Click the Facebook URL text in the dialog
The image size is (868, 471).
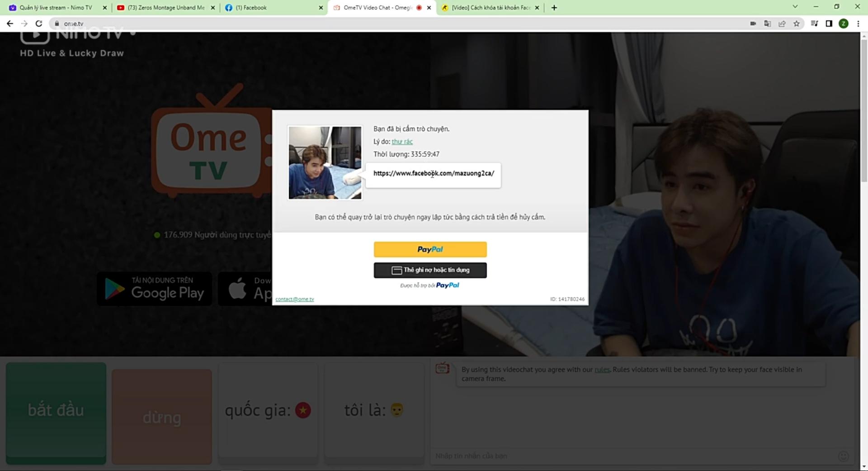pyautogui.click(x=434, y=173)
